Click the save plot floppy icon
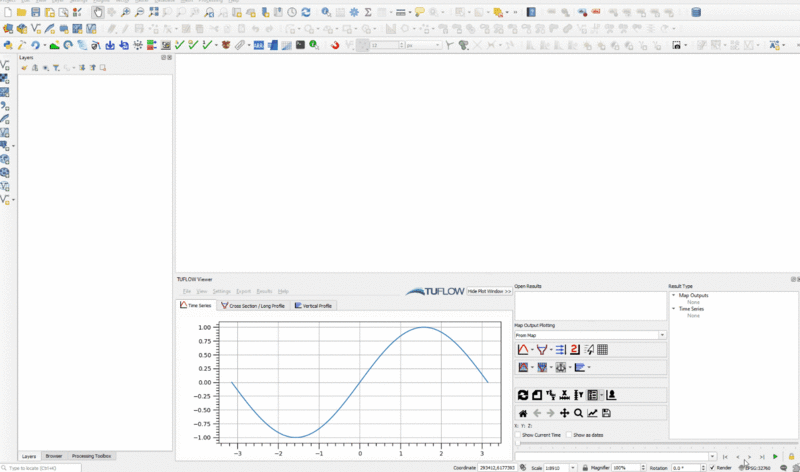 pos(606,413)
